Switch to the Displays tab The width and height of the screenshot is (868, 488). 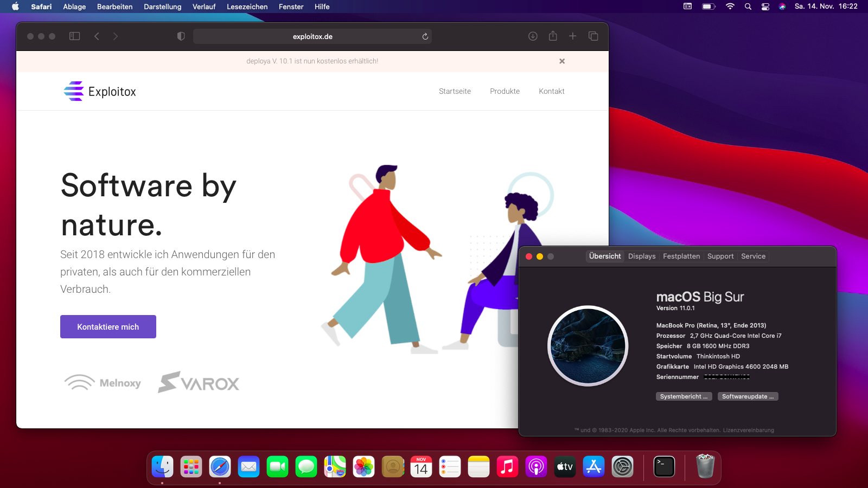click(x=642, y=256)
